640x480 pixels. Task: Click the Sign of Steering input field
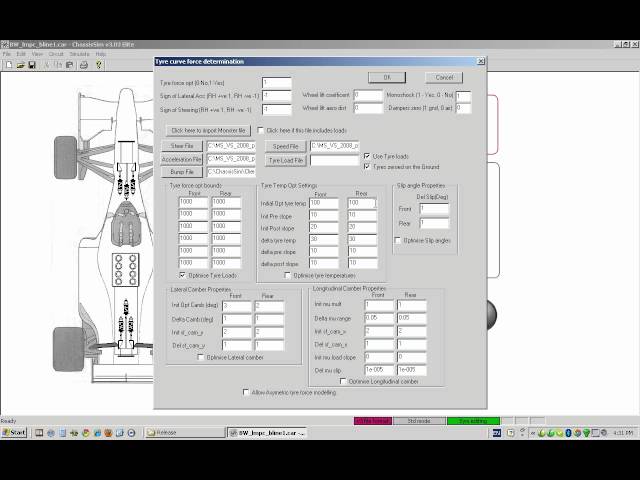pos(277,109)
